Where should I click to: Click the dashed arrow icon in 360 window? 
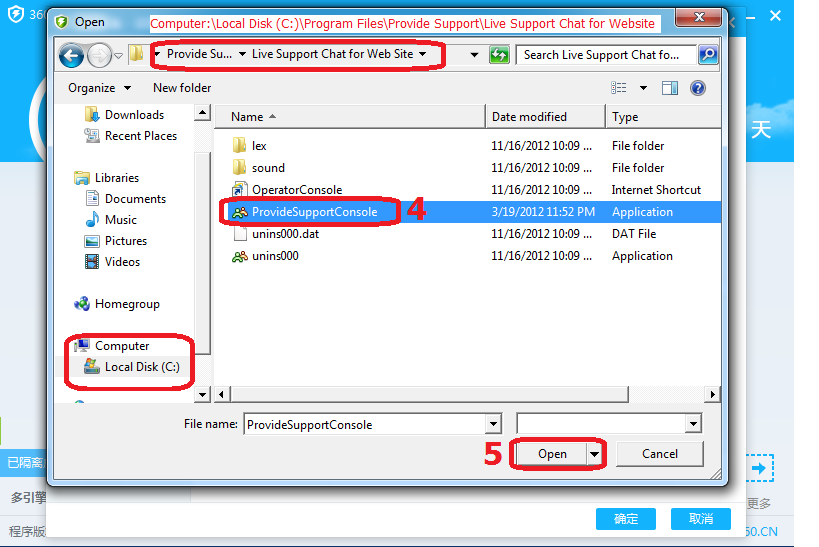pyautogui.click(x=759, y=468)
